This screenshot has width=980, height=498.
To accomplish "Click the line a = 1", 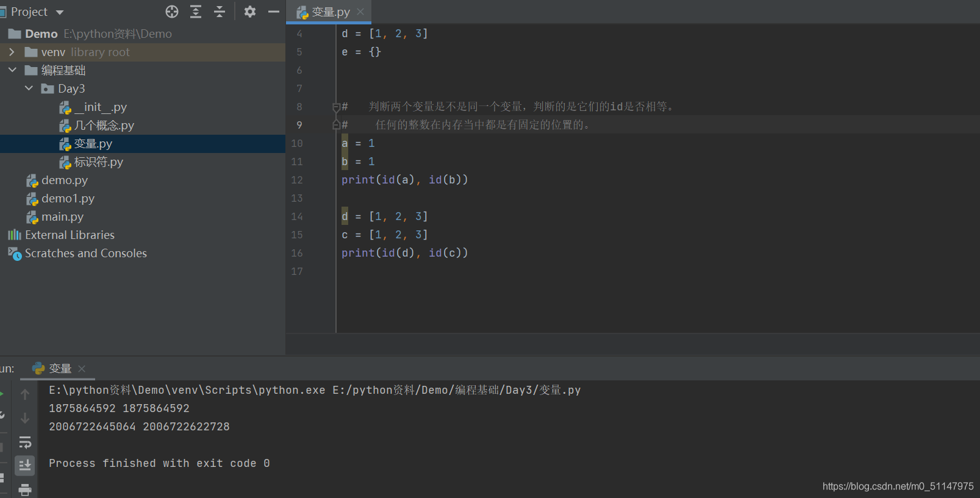I will pyautogui.click(x=358, y=143).
